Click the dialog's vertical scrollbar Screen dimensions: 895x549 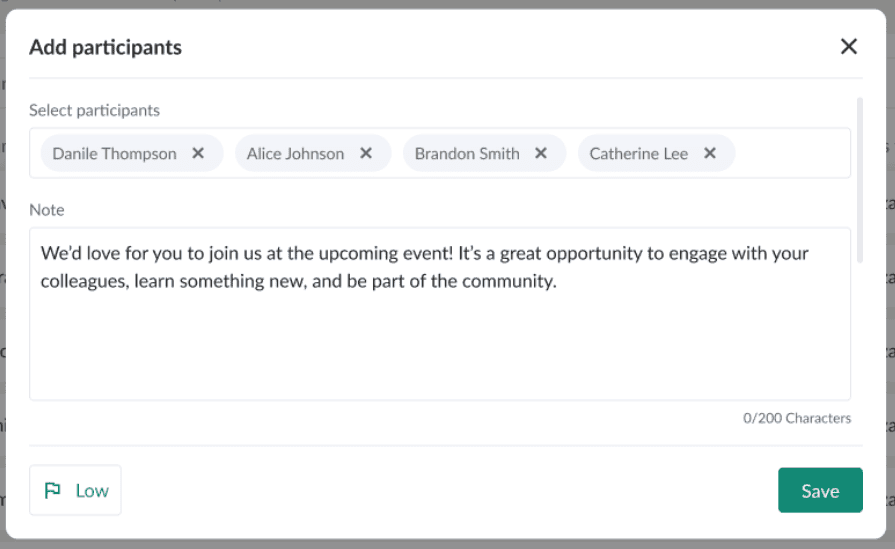(860, 180)
